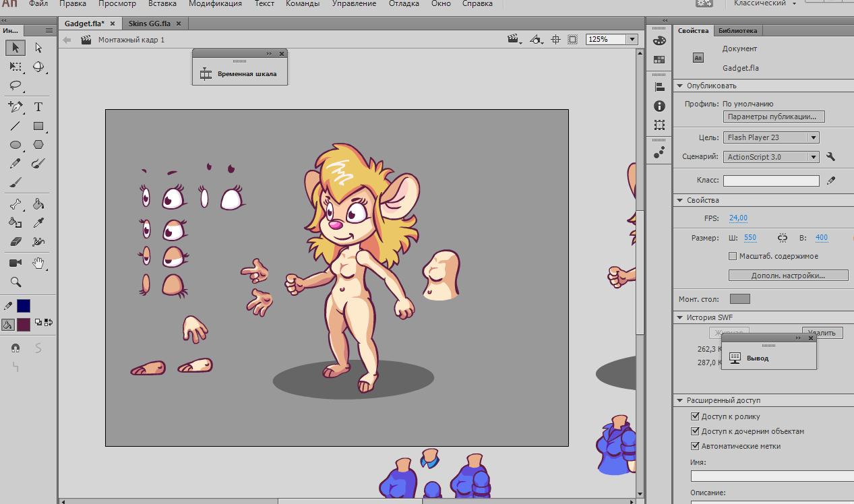This screenshot has width=854, height=504.
Task: Select the black arrow Selection tool
Action: coord(16,48)
